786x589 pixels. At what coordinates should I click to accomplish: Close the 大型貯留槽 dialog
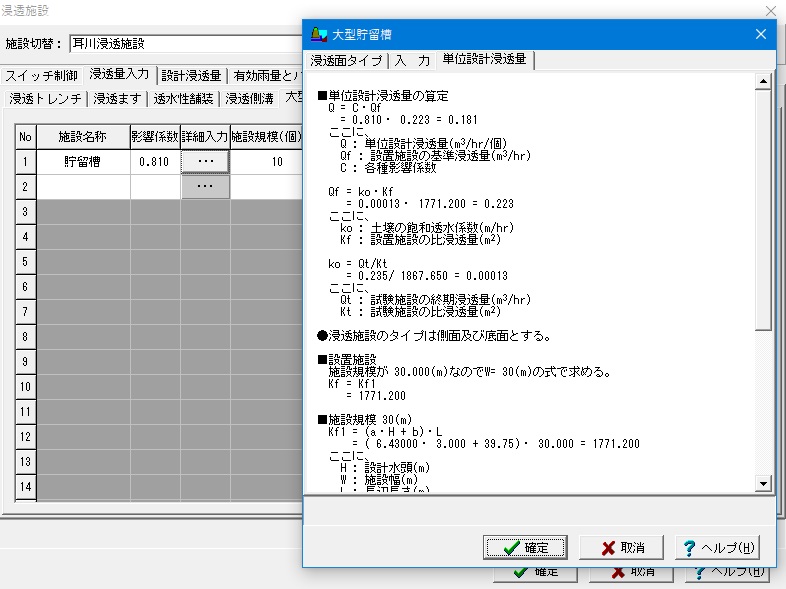(x=760, y=34)
